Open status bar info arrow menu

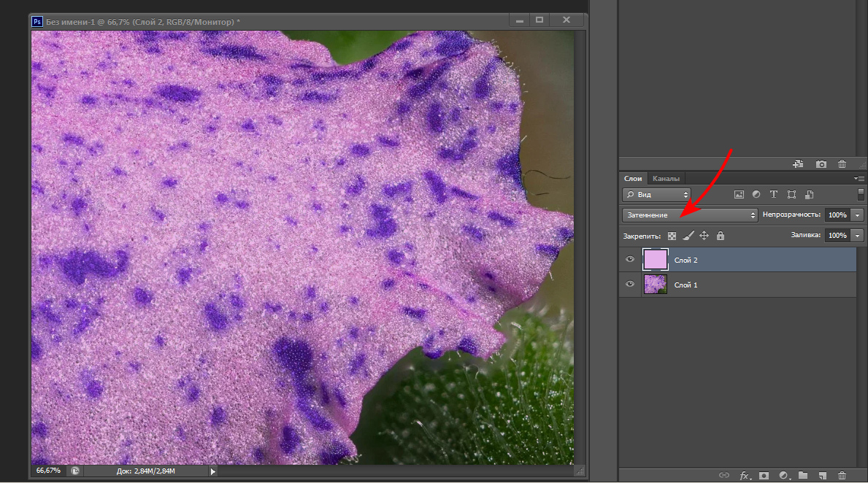click(x=212, y=471)
